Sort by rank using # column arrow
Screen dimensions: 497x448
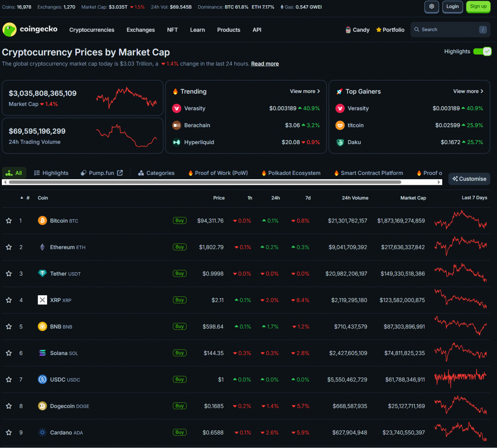click(22, 198)
